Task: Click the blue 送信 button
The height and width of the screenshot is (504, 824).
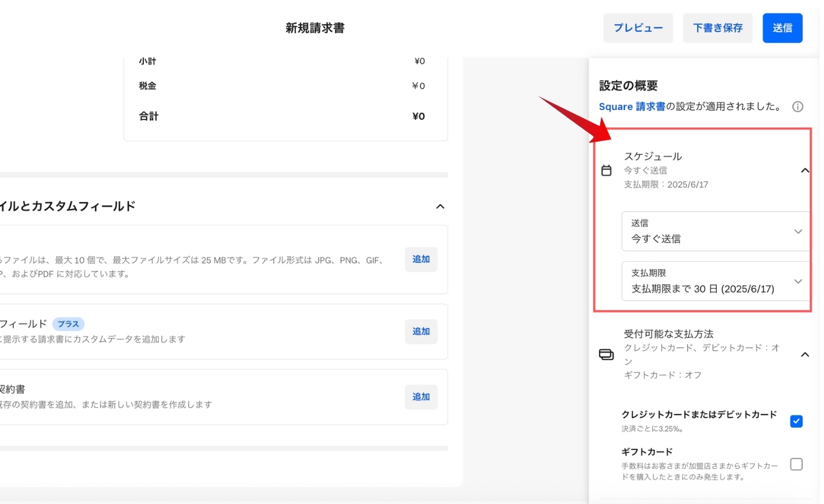Action: pos(782,28)
